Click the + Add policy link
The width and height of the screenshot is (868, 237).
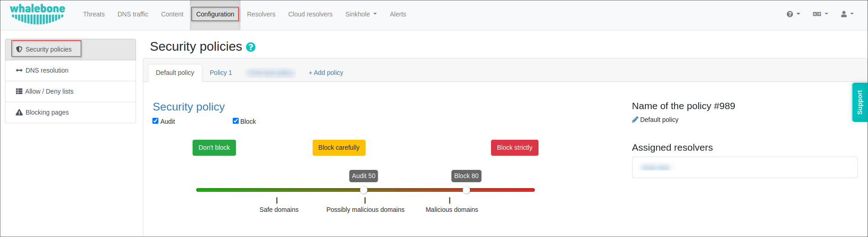coord(326,73)
